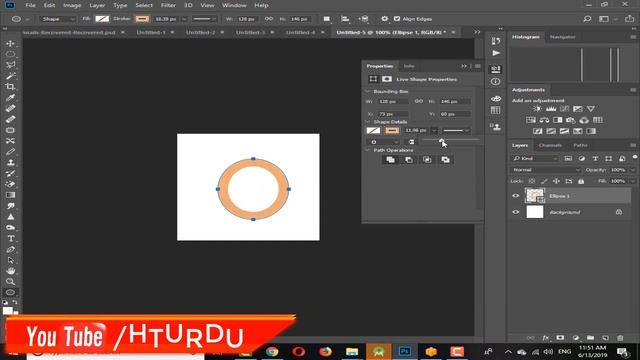Select the Ellipse shape tool in toolbox
Viewport: 640px width, 360px height.
pos(10,292)
